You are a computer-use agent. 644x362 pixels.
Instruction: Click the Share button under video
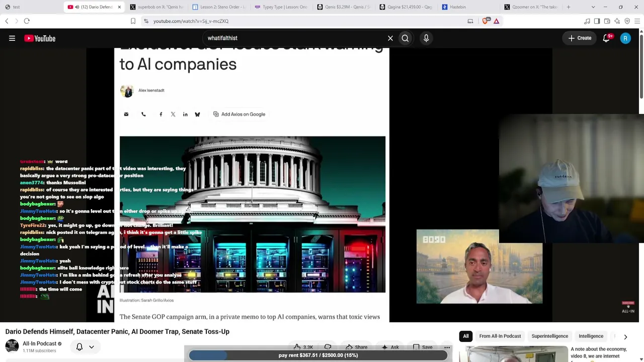click(x=357, y=347)
